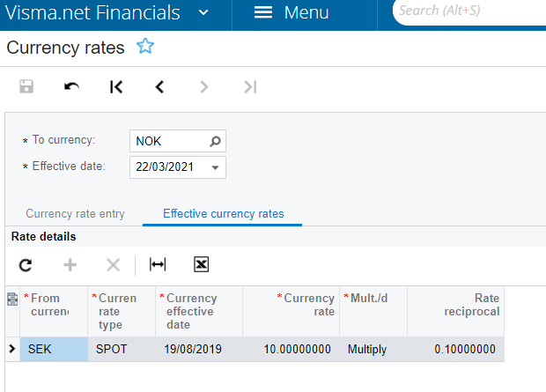Expand Visma.net Financials product dropdown
The image size is (546, 392).
pos(203,13)
